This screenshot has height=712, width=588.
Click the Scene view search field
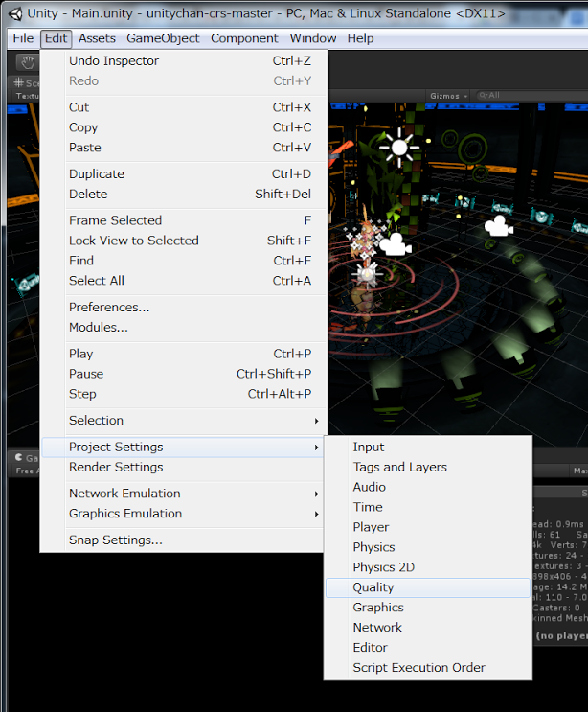click(x=531, y=96)
